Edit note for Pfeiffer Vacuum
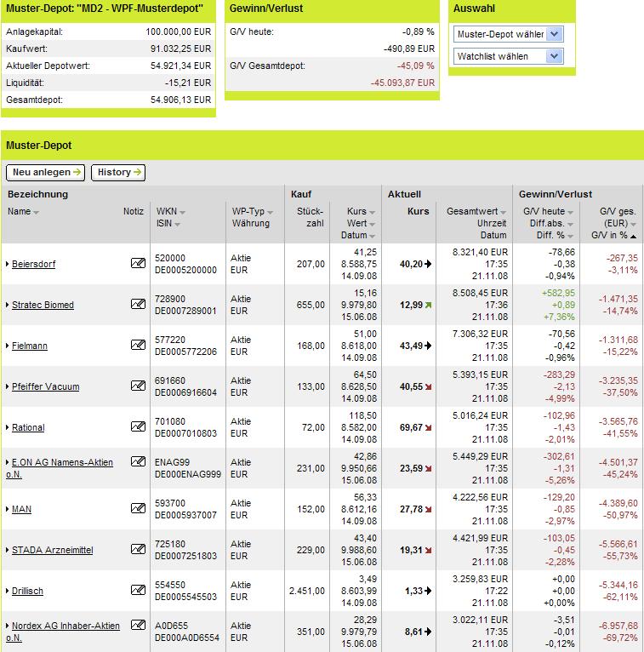 138,386
